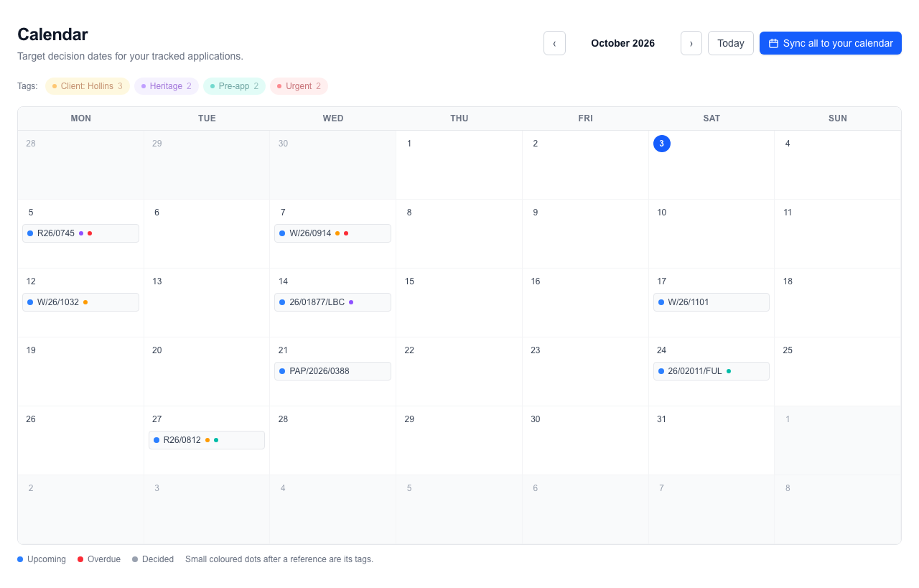Select day 9 in the calendar
Image resolution: width=919 pixels, height=588 pixels.
coord(536,213)
